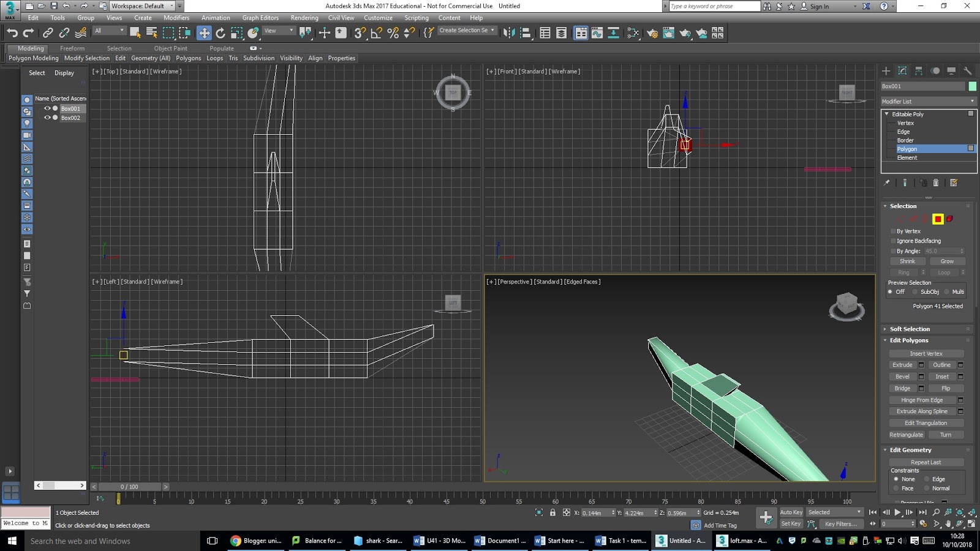Select the Face constraint radio button
Image resolution: width=980 pixels, height=551 pixels.
[896, 489]
